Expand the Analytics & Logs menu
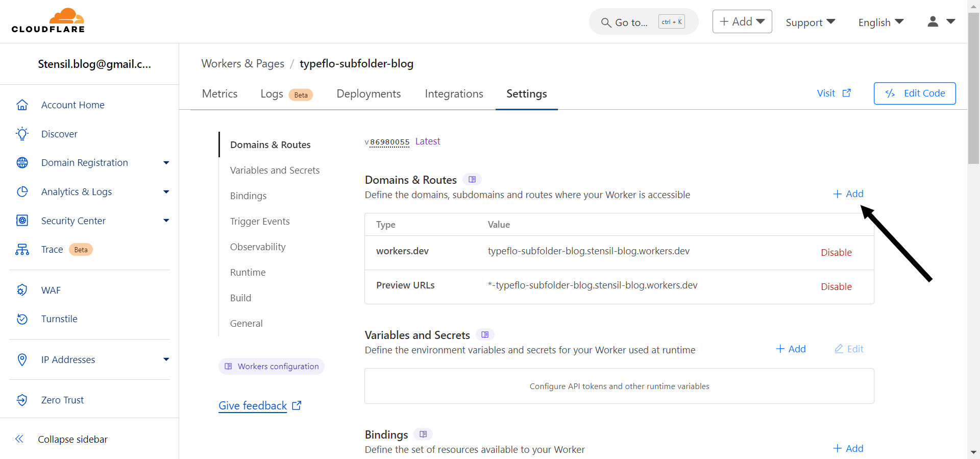980x459 pixels. pyautogui.click(x=166, y=192)
